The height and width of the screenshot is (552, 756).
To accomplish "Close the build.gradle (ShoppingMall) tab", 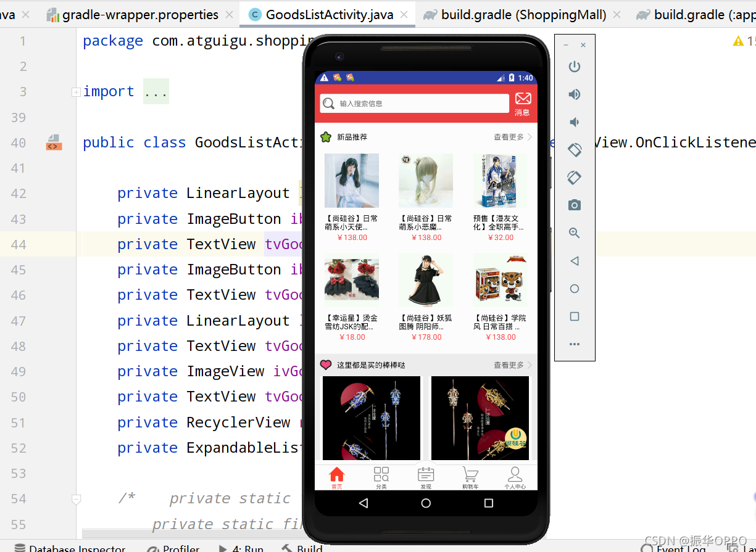I will click(x=618, y=15).
